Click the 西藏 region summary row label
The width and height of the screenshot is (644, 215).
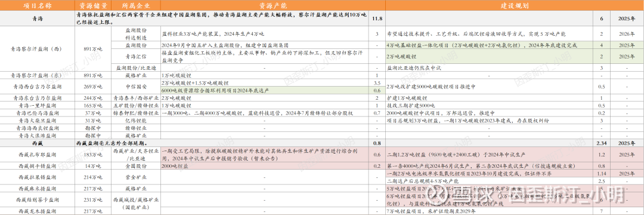point(38,143)
